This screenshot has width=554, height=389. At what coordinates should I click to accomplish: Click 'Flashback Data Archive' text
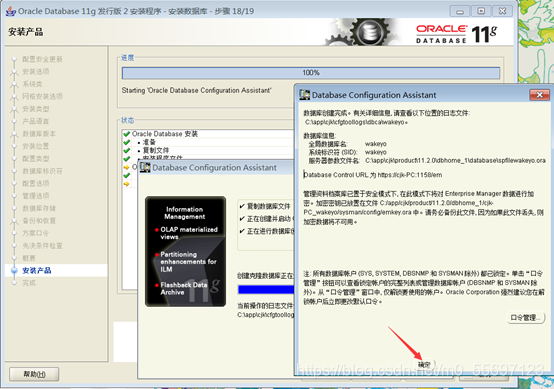coord(184,288)
